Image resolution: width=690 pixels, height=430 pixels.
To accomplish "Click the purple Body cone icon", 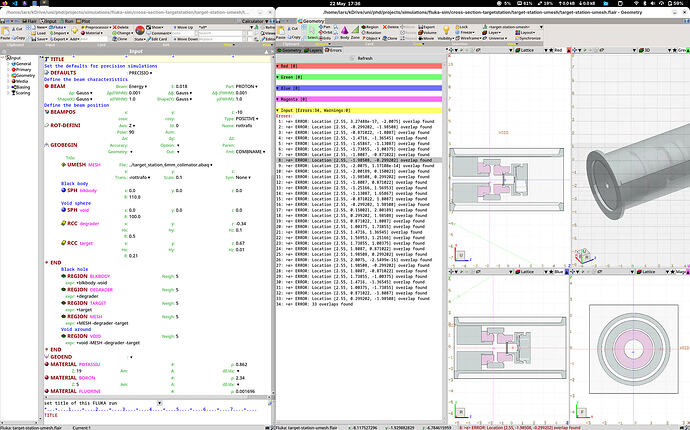I will click(345, 32).
